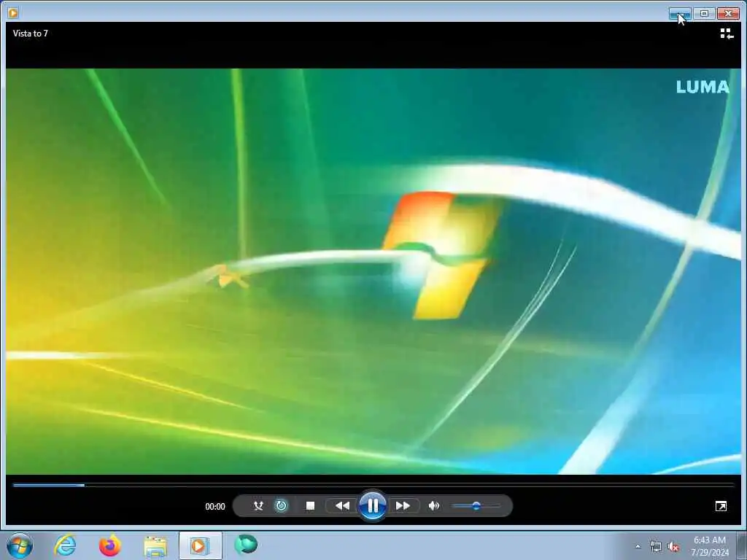This screenshot has width=747, height=560.
Task: Click the Windows Media Player title bar icon
Action: point(13,13)
